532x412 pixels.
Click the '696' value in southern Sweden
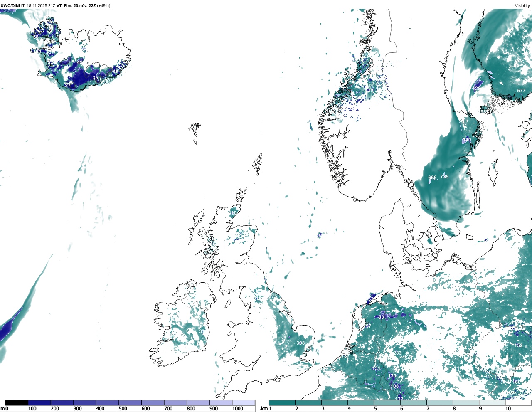432,178
